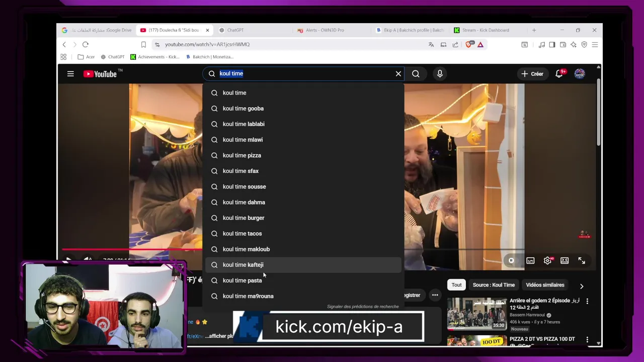Bookmark this page using the bookmark icon
This screenshot has height=362, width=644.
click(143, 45)
